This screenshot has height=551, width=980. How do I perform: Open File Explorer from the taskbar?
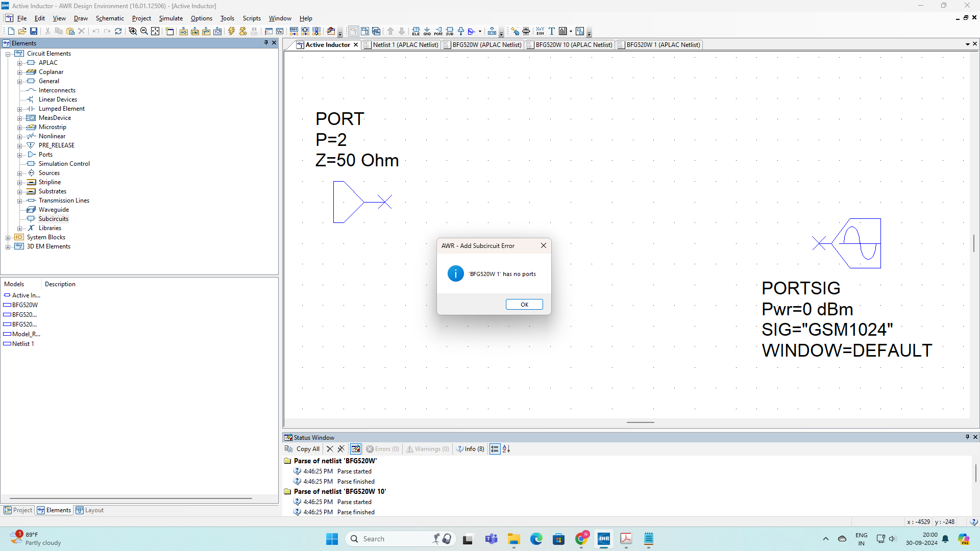coord(514,539)
